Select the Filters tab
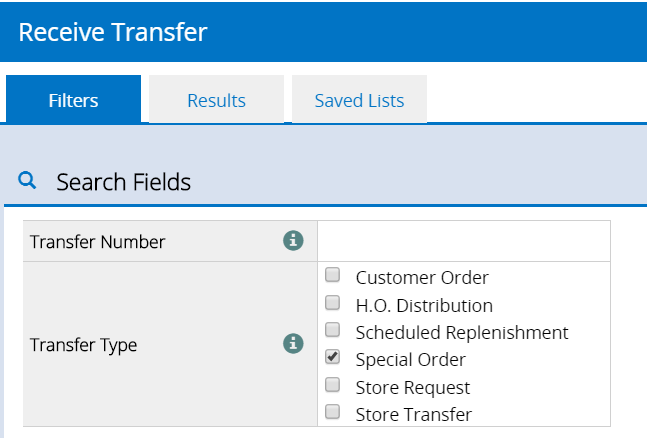 click(73, 100)
